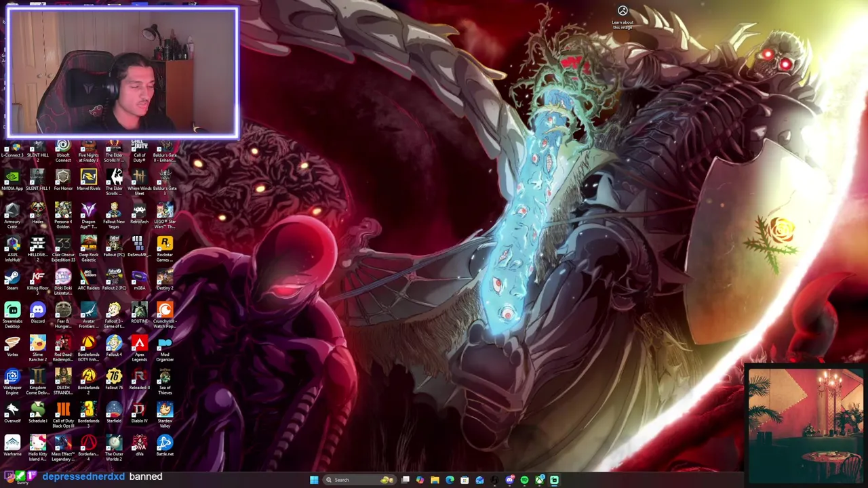Open the Windows Start menu

click(x=314, y=480)
